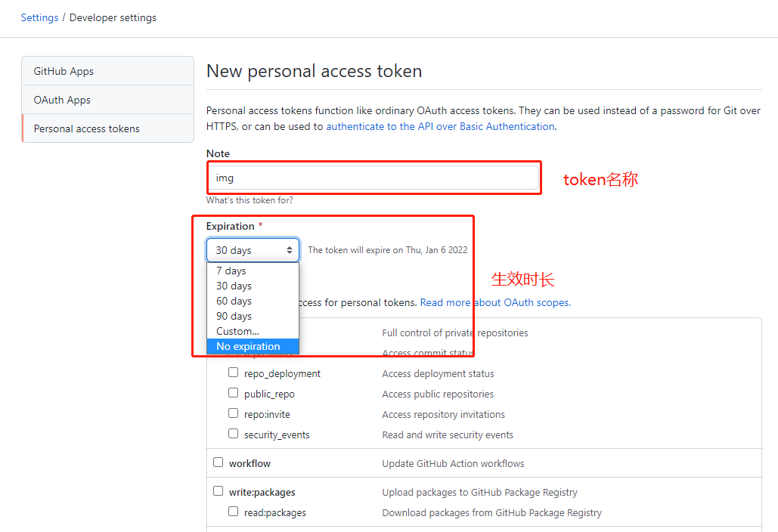The height and width of the screenshot is (532, 778).
Task: Select Personal access tokens sidebar item
Action: [x=87, y=128]
